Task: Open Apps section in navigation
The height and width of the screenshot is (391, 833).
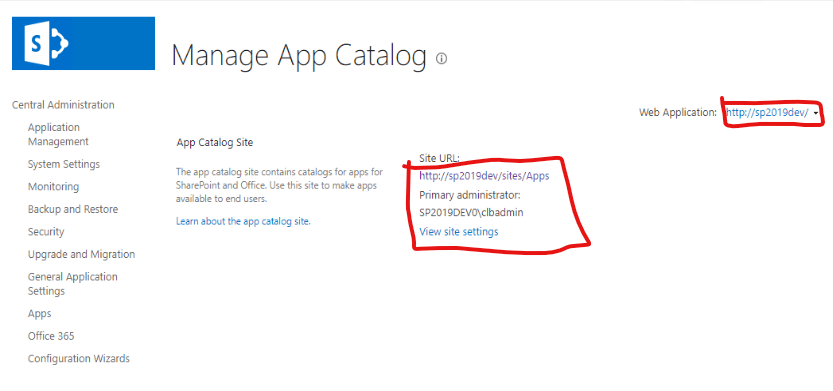Action: (x=39, y=313)
